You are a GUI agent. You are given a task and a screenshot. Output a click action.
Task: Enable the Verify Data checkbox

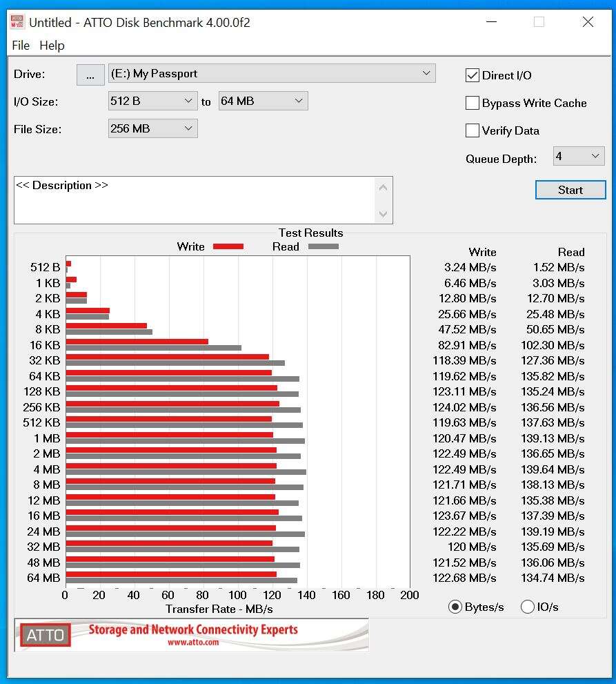(473, 130)
